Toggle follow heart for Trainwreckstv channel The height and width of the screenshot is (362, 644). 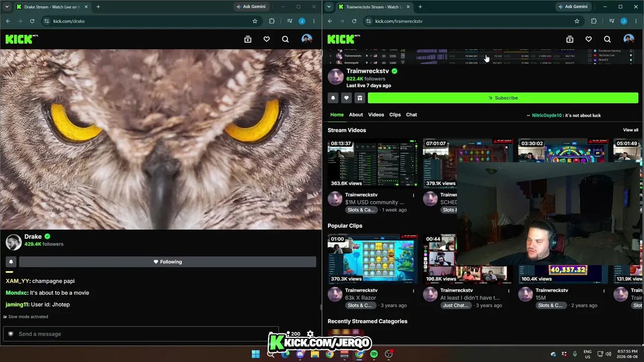pos(346,98)
